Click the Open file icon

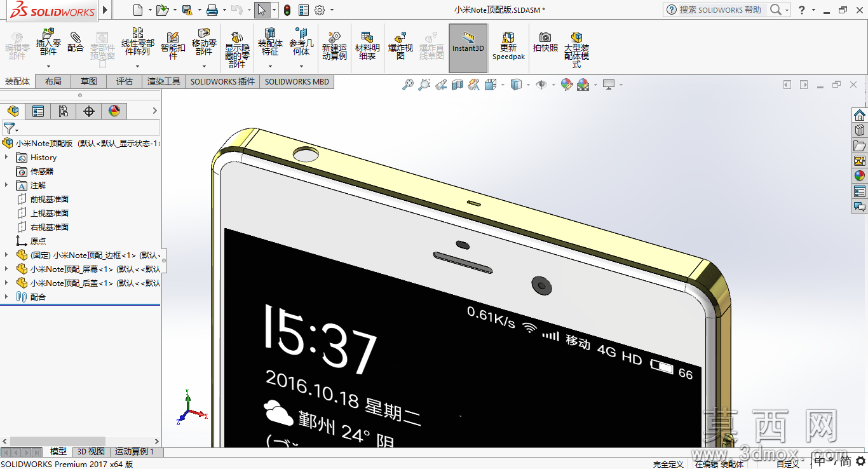162,10
